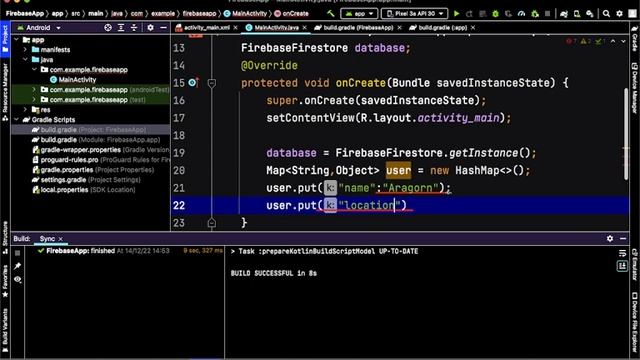Click onCreate breadcrumb in navigation bar
Viewport: 640px width, 360px height.
click(x=292, y=13)
